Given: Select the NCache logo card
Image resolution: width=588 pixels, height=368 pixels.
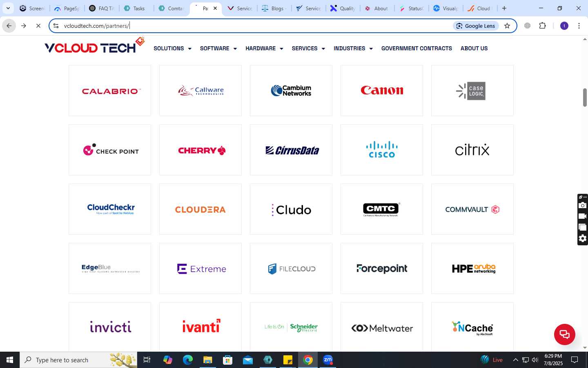Looking at the screenshot, I should tap(472, 327).
